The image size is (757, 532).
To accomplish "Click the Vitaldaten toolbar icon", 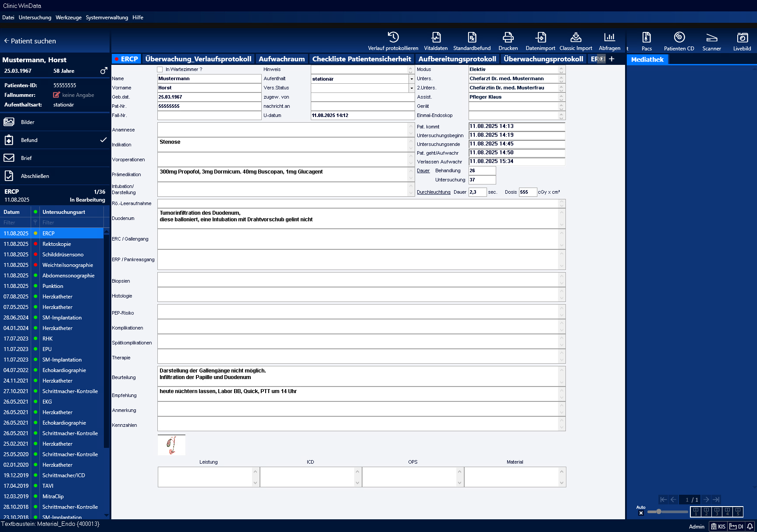I will (436, 41).
